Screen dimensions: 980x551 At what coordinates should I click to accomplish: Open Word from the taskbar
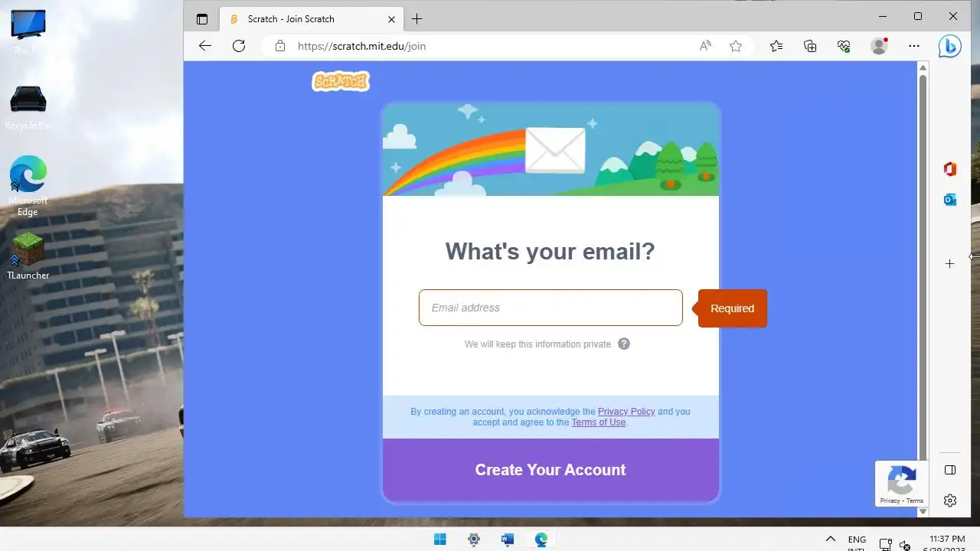pos(508,540)
